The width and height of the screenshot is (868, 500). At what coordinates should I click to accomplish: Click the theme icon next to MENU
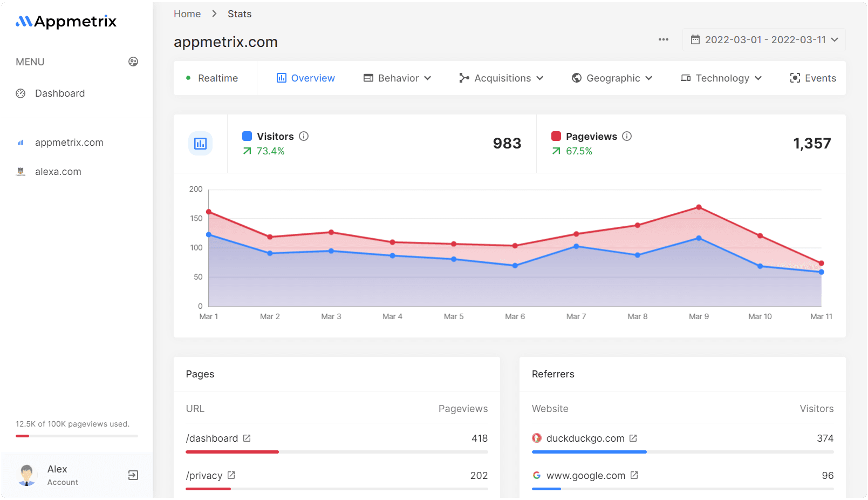coord(133,62)
